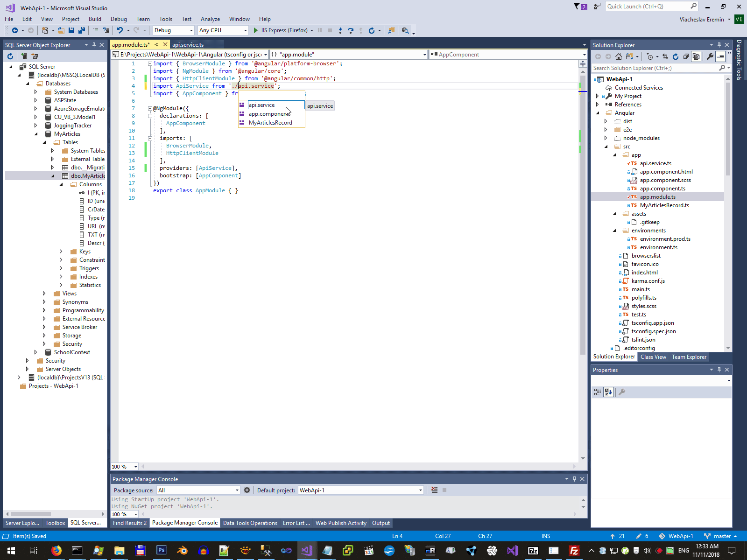Click the Undo toolbar icon
The height and width of the screenshot is (560, 747).
120,30
